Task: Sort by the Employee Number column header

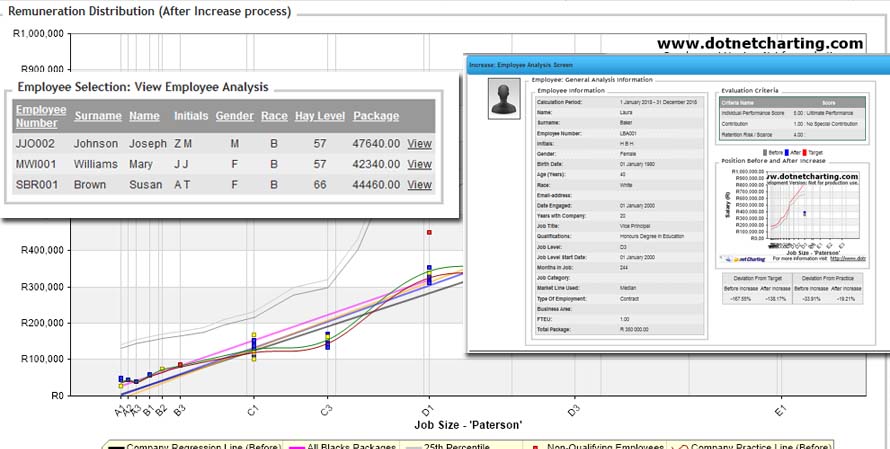Action: [41, 116]
